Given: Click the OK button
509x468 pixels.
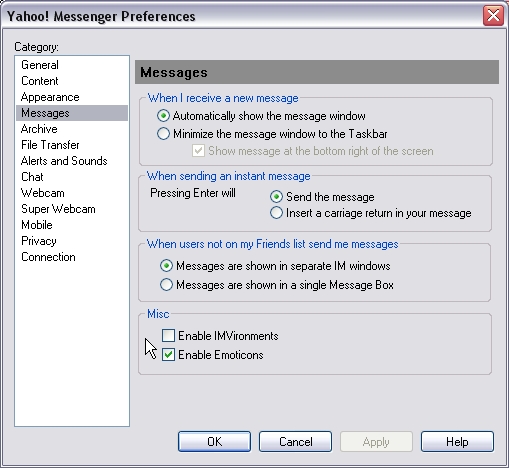Looking at the screenshot, I should tap(214, 442).
